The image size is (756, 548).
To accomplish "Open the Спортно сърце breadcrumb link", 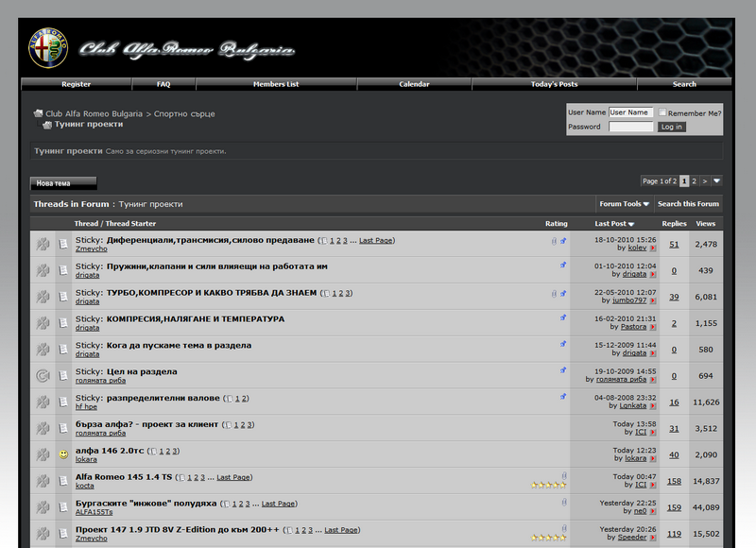I will (x=184, y=113).
